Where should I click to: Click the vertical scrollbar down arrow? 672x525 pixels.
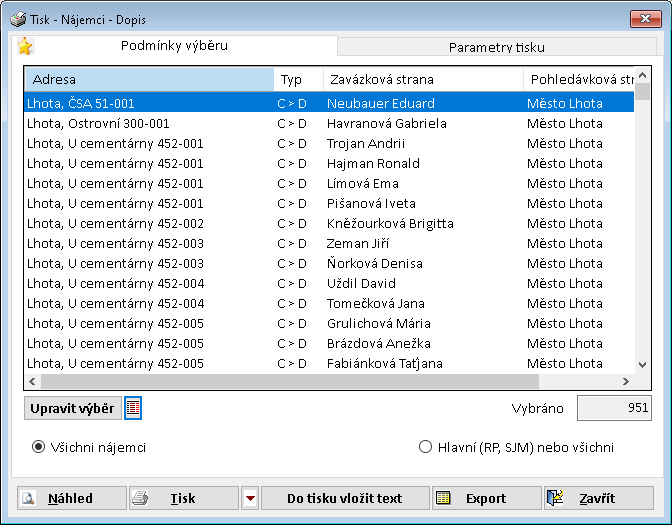click(x=642, y=365)
